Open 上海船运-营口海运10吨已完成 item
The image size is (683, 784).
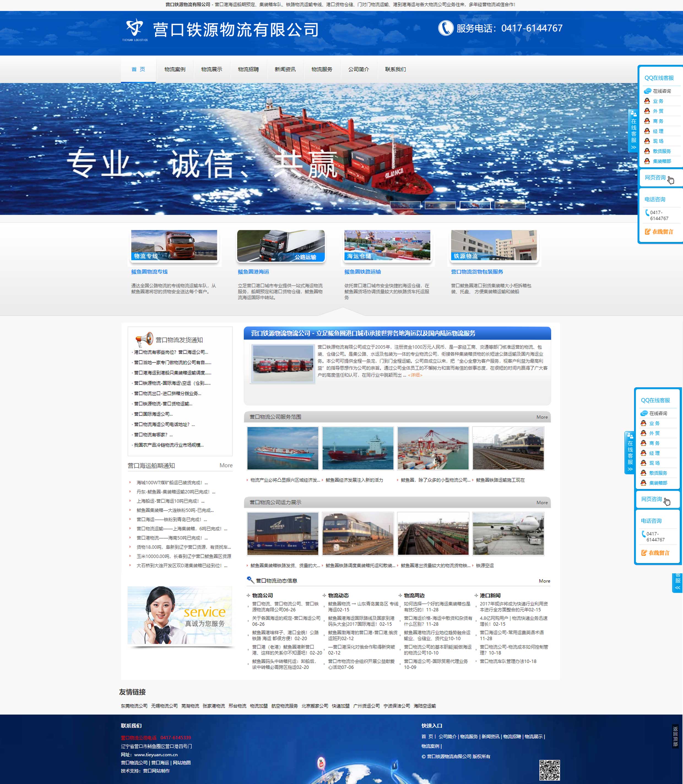(170, 501)
